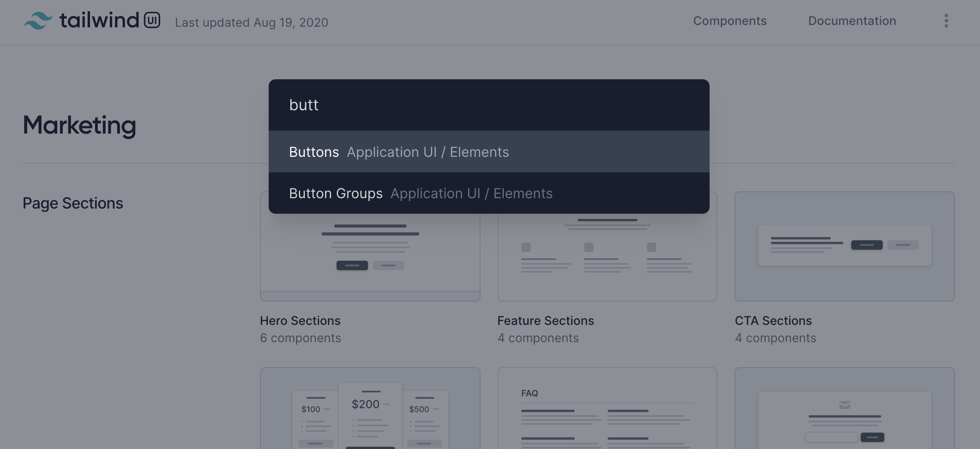
Task: Open the Documentation menu
Action: (x=852, y=20)
